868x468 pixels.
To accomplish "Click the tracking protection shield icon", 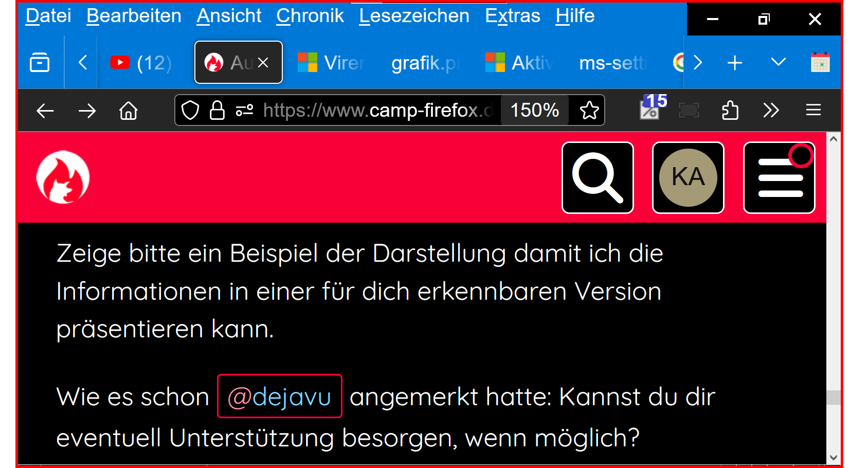I will (190, 110).
